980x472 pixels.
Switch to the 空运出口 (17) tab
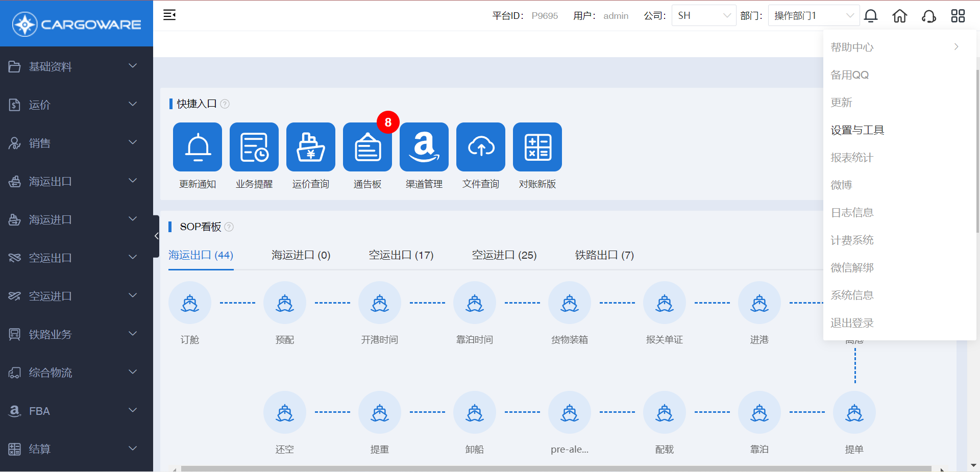coord(401,255)
